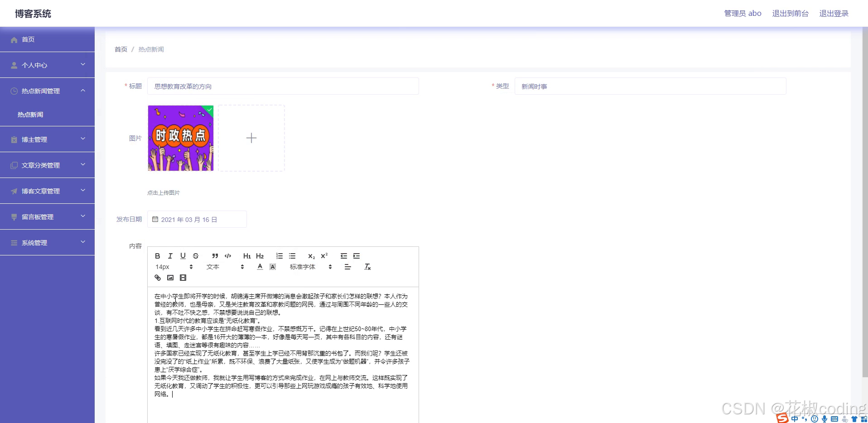Insert a video into the content editor
Viewport: 868px width, 423px height.
(x=183, y=277)
